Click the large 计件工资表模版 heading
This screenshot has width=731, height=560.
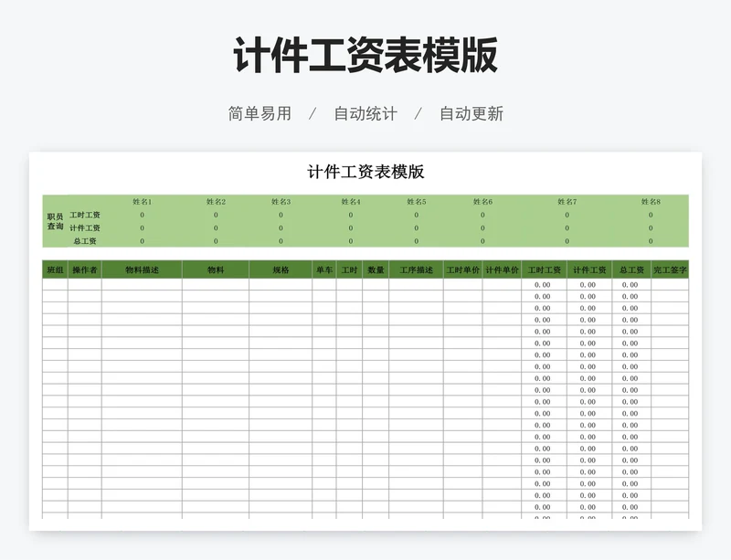(365, 56)
